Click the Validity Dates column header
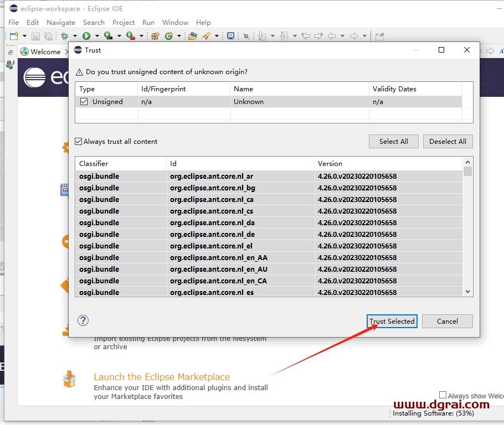This screenshot has height=425, width=504. [x=415, y=89]
